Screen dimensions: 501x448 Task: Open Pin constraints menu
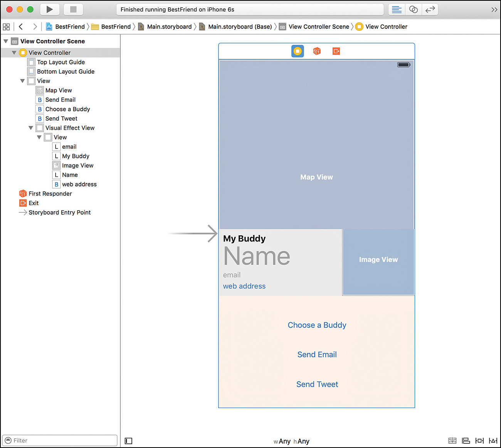point(479,441)
